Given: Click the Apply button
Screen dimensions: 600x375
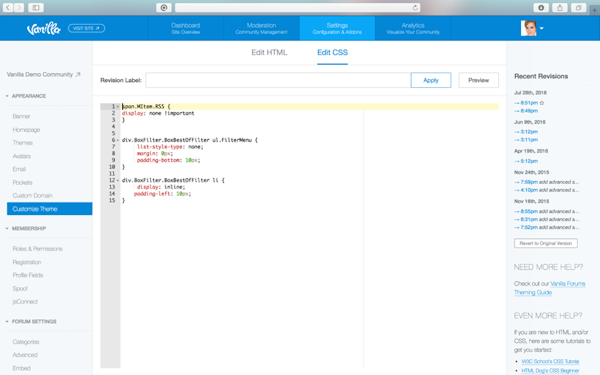Looking at the screenshot, I should point(431,80).
